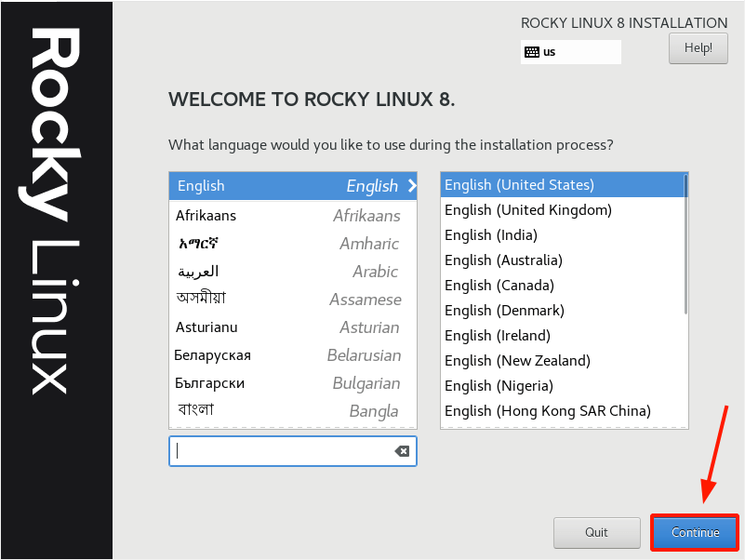
Task: Choose the Belarusian language row
Action: coord(293,355)
